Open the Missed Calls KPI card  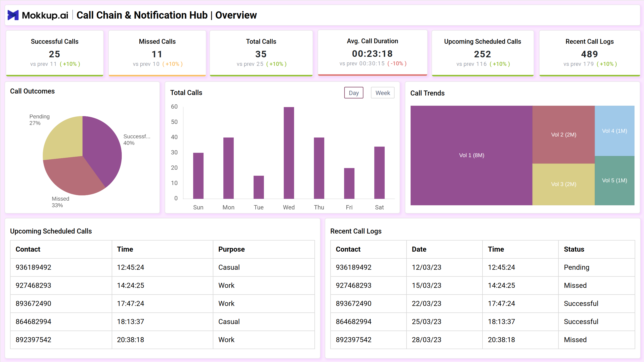click(157, 53)
